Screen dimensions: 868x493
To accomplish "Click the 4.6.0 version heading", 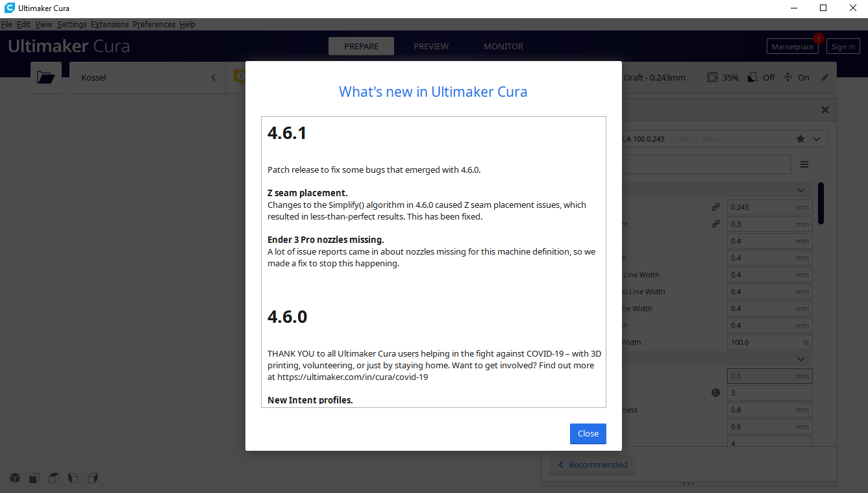I will [288, 317].
